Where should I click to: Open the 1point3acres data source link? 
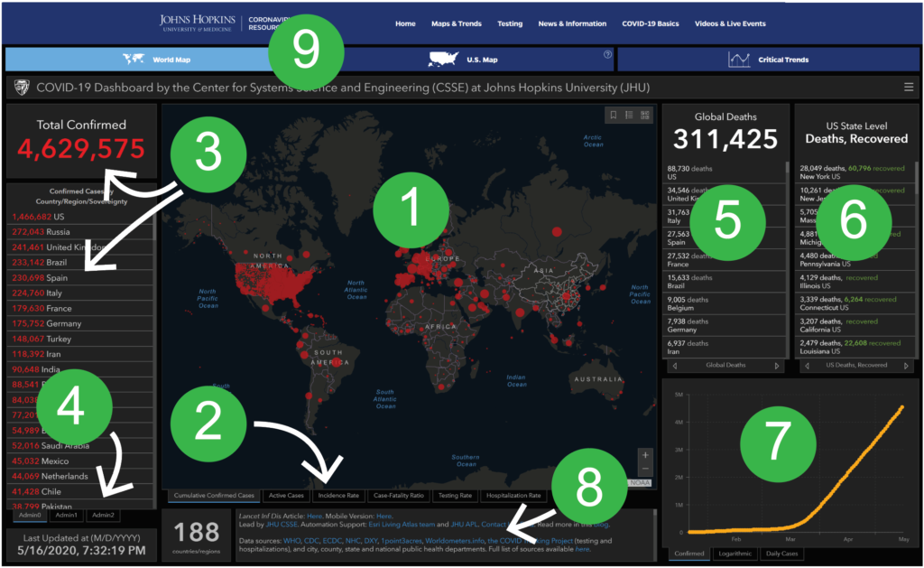[402, 541]
